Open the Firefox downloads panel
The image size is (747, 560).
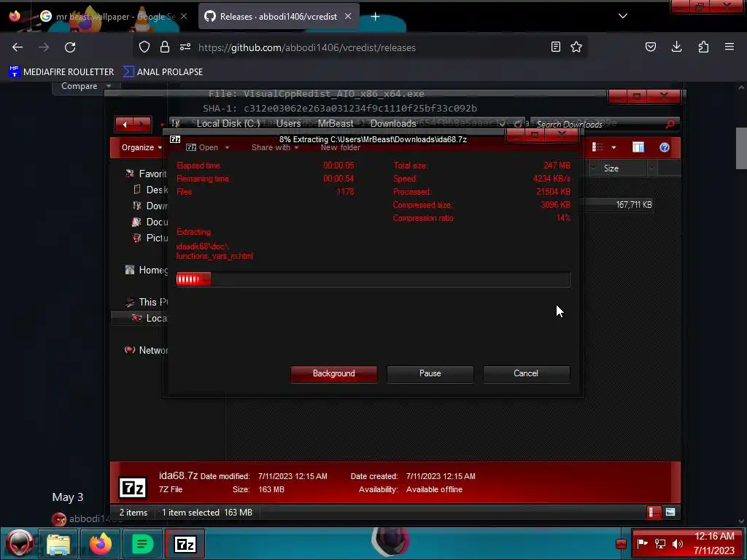click(676, 47)
